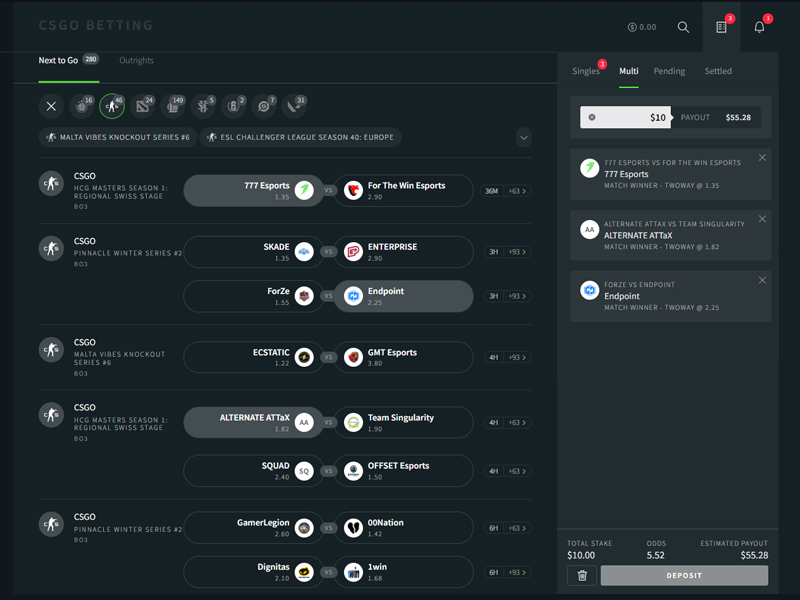This screenshot has height=600, width=800.
Task: Bet on ECSTATIC at 1.22
Action: (x=254, y=357)
